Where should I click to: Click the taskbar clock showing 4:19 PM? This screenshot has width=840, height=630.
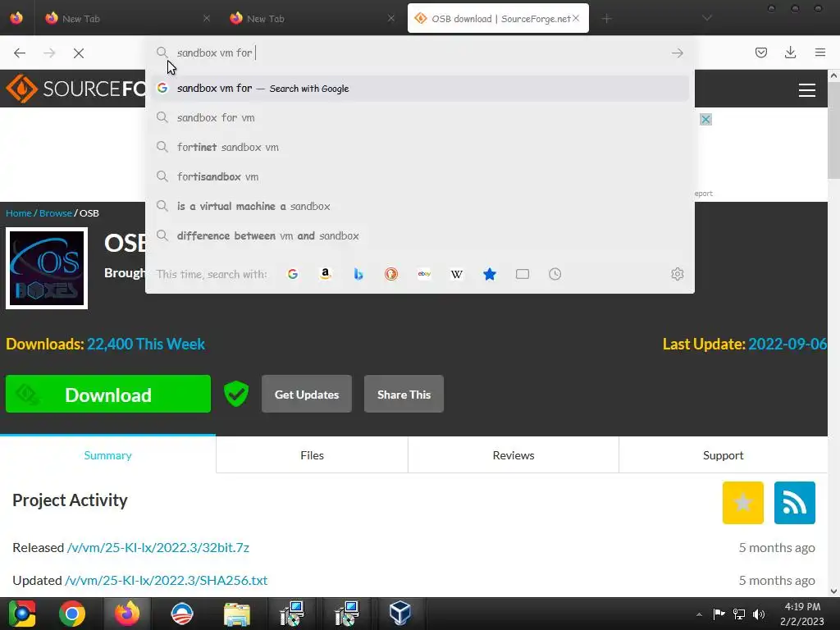tap(802, 614)
